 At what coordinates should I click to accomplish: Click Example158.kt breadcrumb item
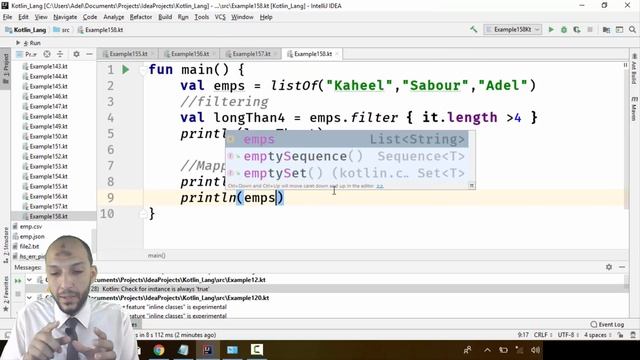click(x=100, y=30)
